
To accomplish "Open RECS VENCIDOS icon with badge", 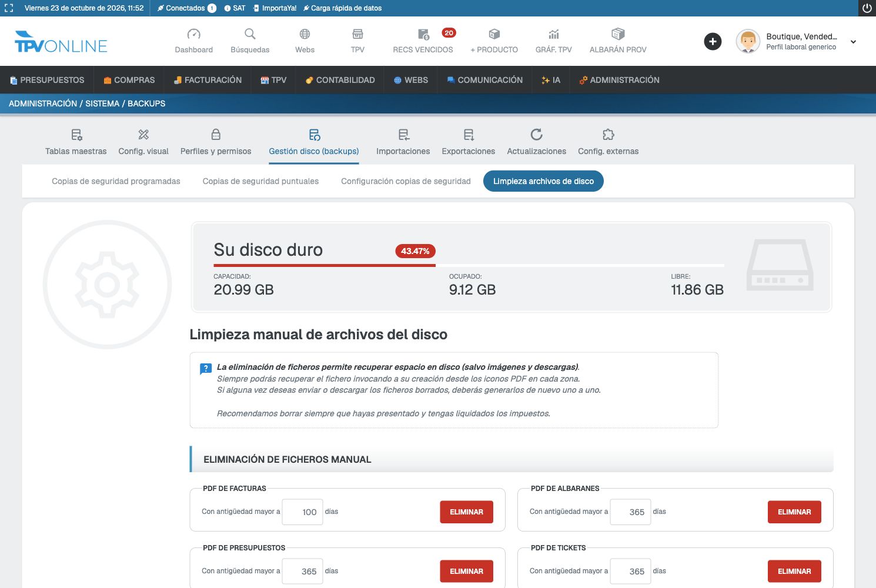I will click(x=424, y=34).
